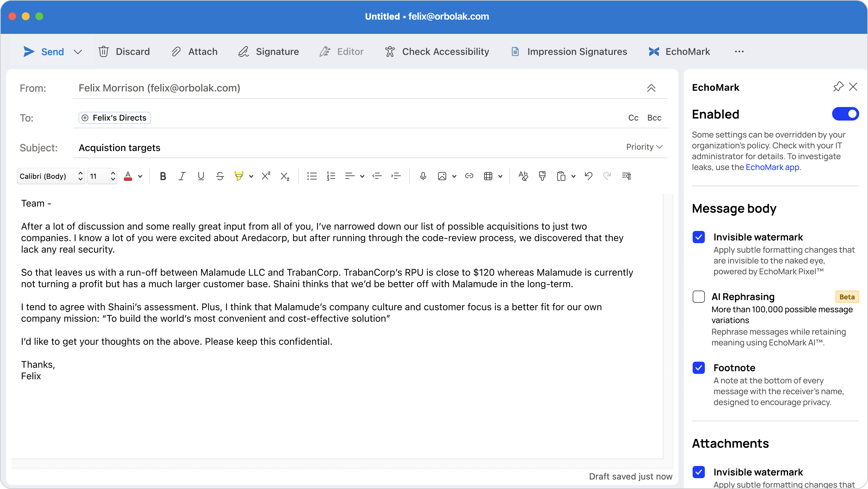The image size is (868, 489).
Task: Expand the highlight color options
Action: coord(251,176)
